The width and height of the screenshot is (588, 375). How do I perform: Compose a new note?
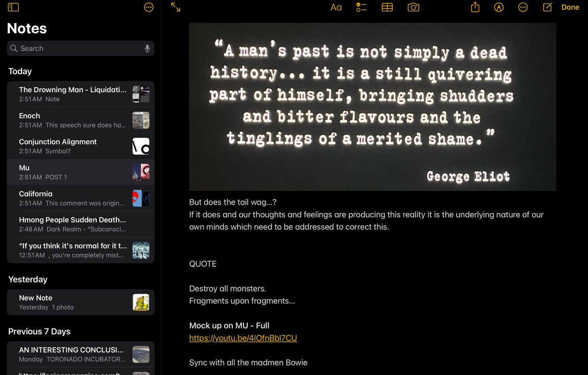click(x=547, y=7)
